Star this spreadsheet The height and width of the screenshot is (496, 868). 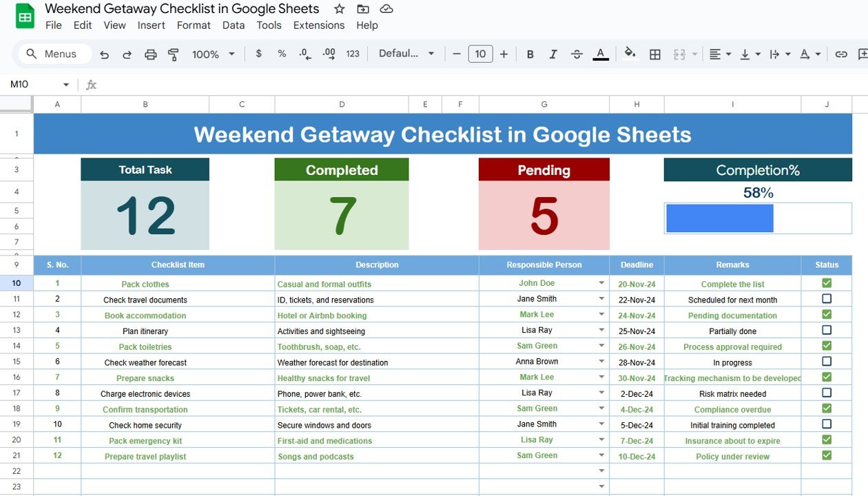[x=339, y=9]
